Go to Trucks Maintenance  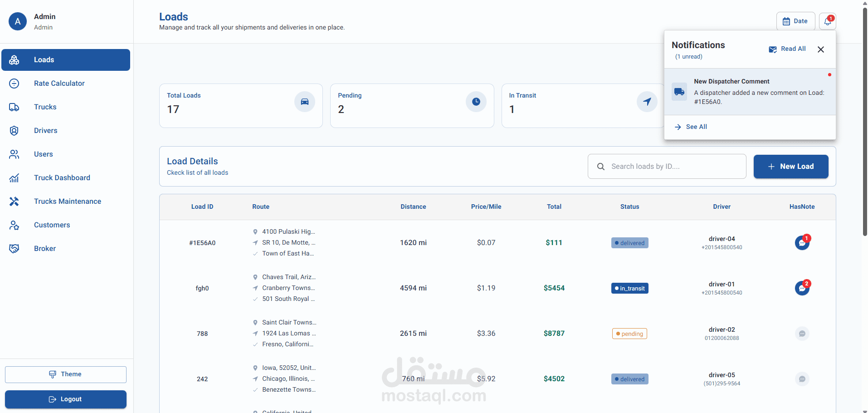(66, 202)
